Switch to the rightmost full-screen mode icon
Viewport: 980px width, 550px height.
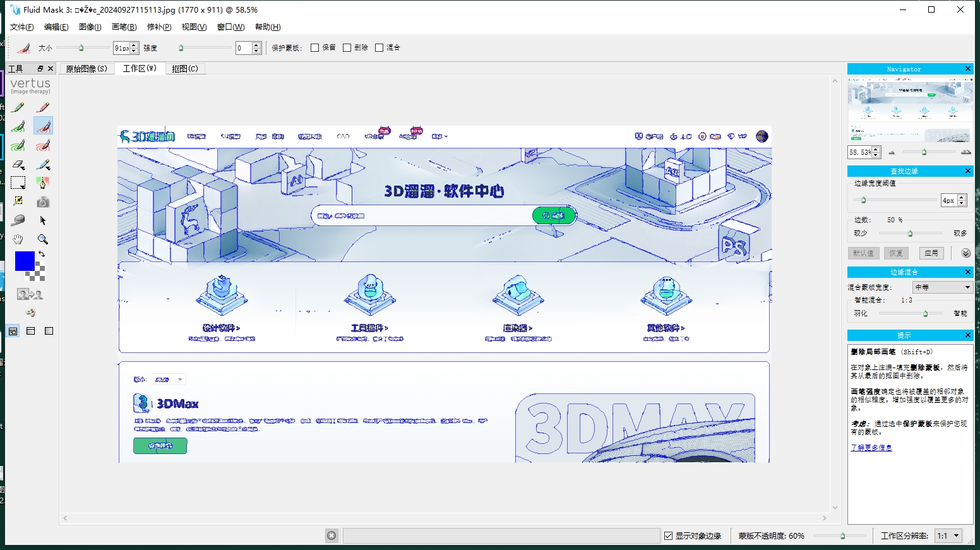(x=49, y=331)
